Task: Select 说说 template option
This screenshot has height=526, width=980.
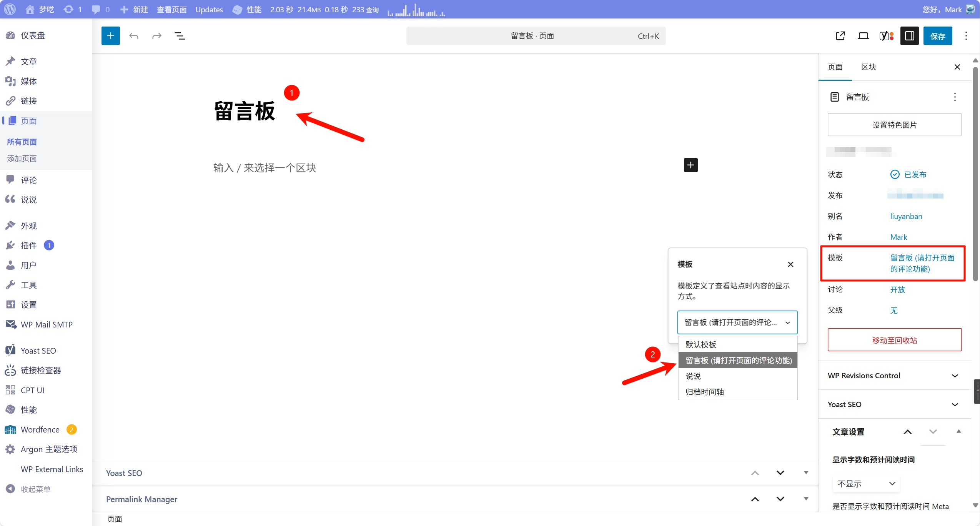Action: click(737, 376)
